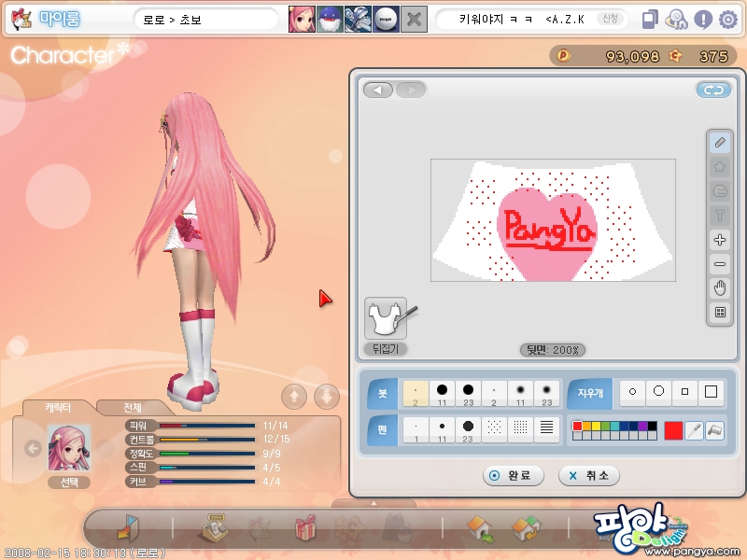The image size is (747, 560).
Task: Click the 뒤집기 flip button
Action: [386, 349]
